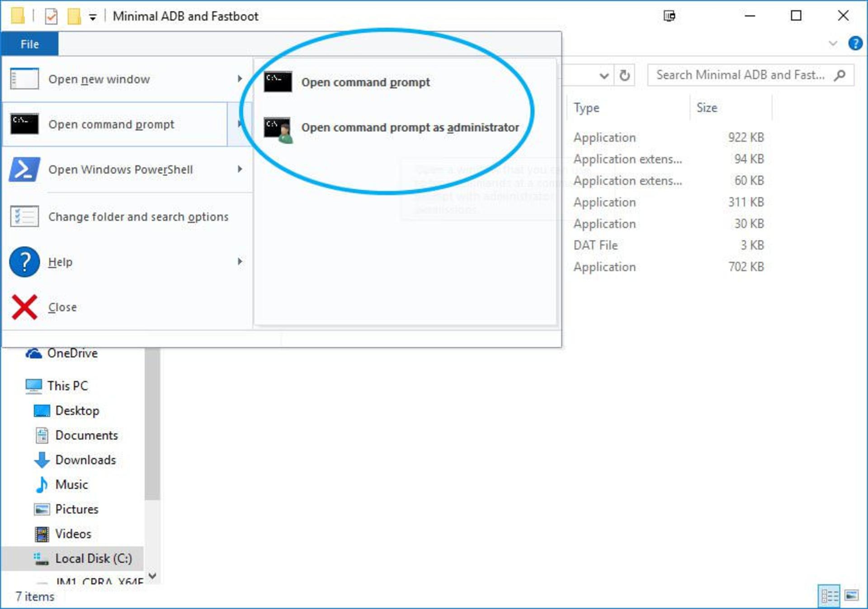Open Quick Access Toolbar customize dropdown
Image resolution: width=868 pixels, height=609 pixels.
pos(93,17)
